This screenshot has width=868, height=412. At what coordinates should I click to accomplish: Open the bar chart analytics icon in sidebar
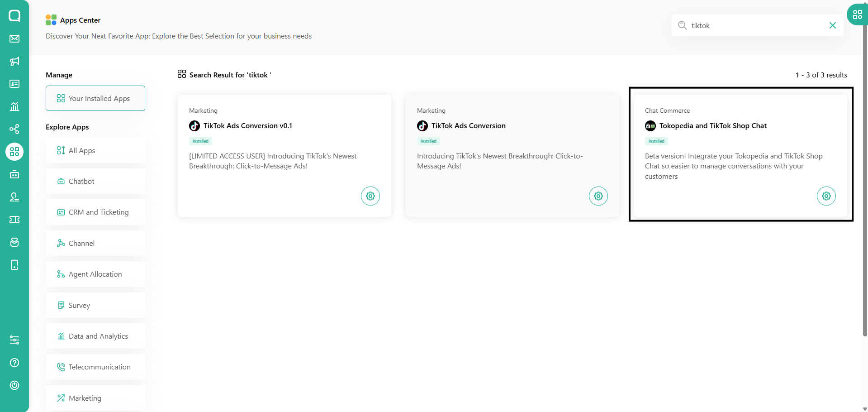click(14, 106)
